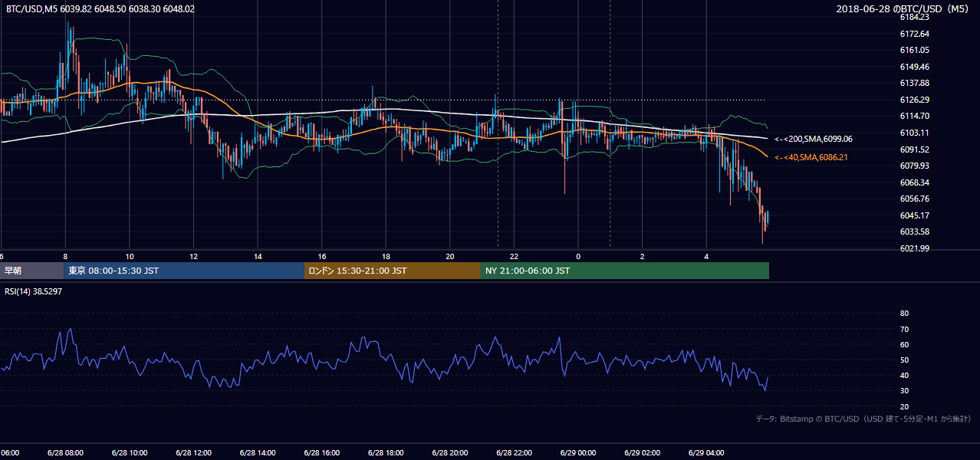This screenshot has width=980, height=460.
Task: Click the 6/28 08:00 time label
Action: [x=64, y=453]
